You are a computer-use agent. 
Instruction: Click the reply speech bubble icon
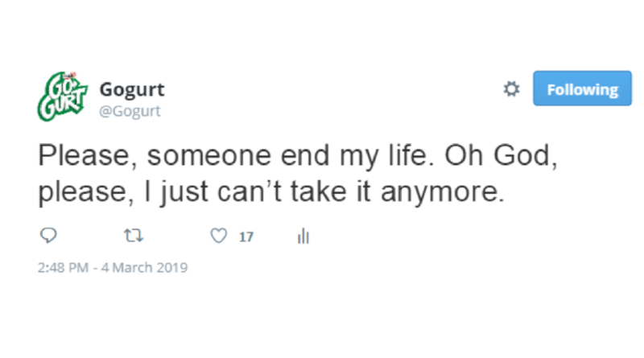coord(47,237)
